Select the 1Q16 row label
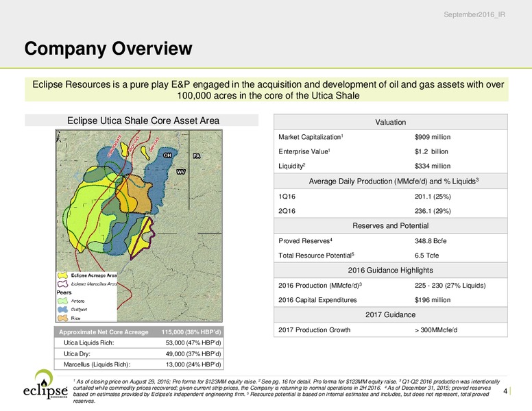 coord(287,197)
